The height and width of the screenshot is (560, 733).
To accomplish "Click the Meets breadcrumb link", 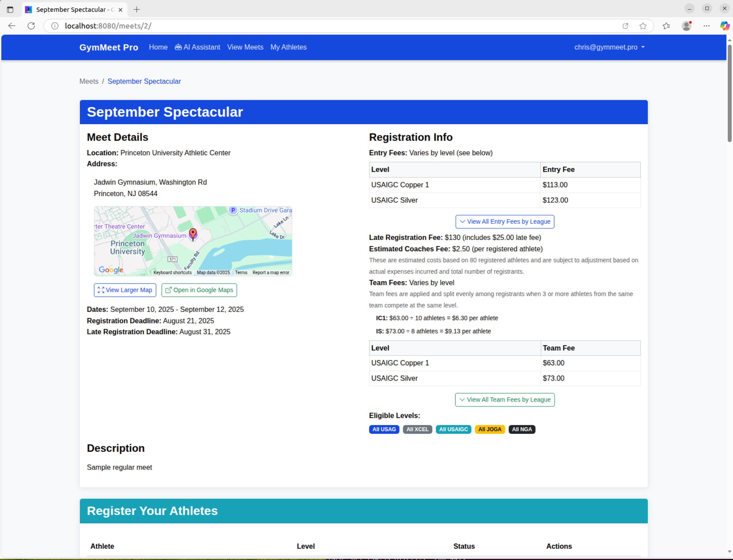I will tap(89, 81).
